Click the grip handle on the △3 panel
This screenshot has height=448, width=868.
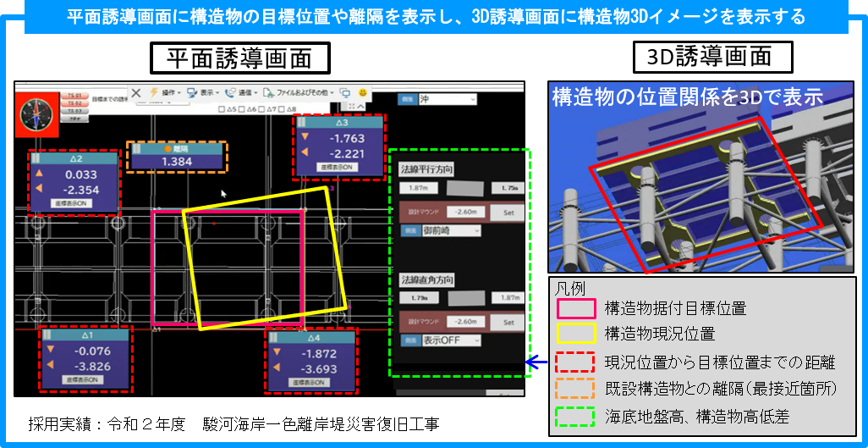pyautogui.click(x=302, y=122)
